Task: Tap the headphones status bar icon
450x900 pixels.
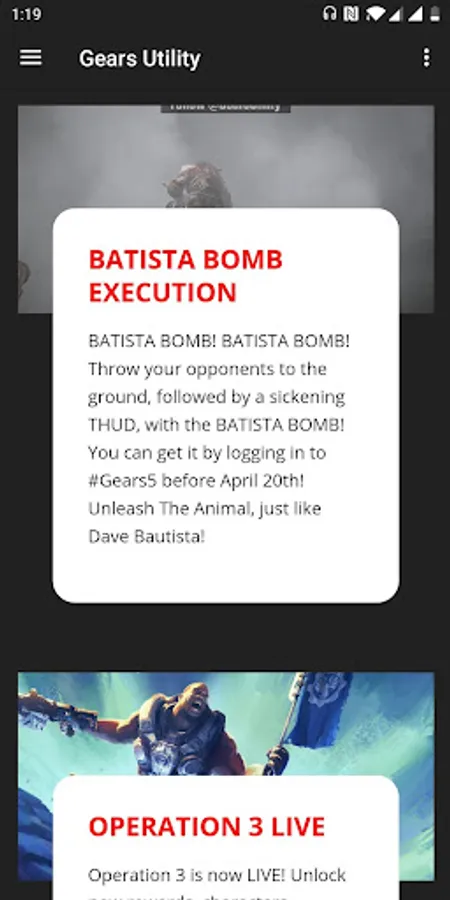Action: tap(329, 14)
